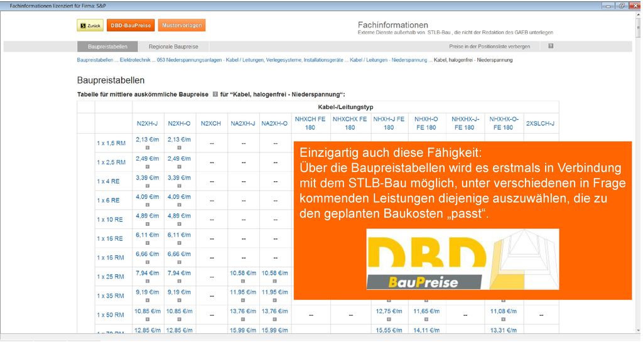This screenshot has height=364, width=643.
Task: Click info icon under 9,19 €/m in N2XH-J column
Action: 148,301
